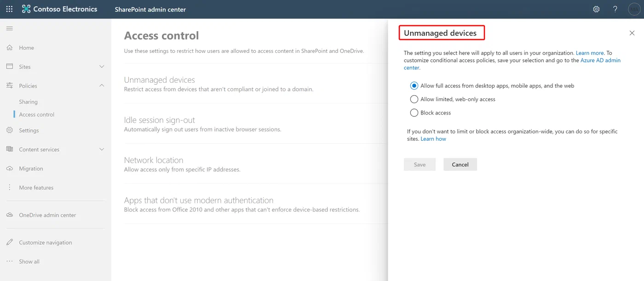Click the Settings gear in sidebar
The height and width of the screenshot is (281, 644).
10,131
